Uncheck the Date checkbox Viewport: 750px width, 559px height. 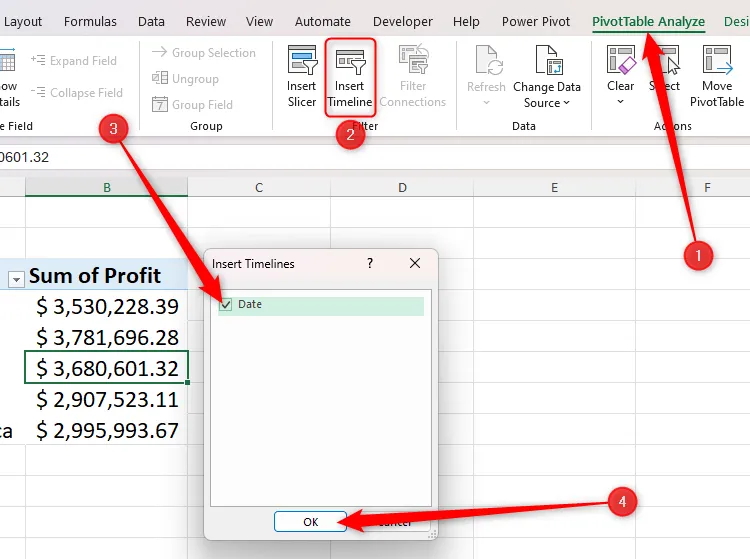click(x=225, y=304)
